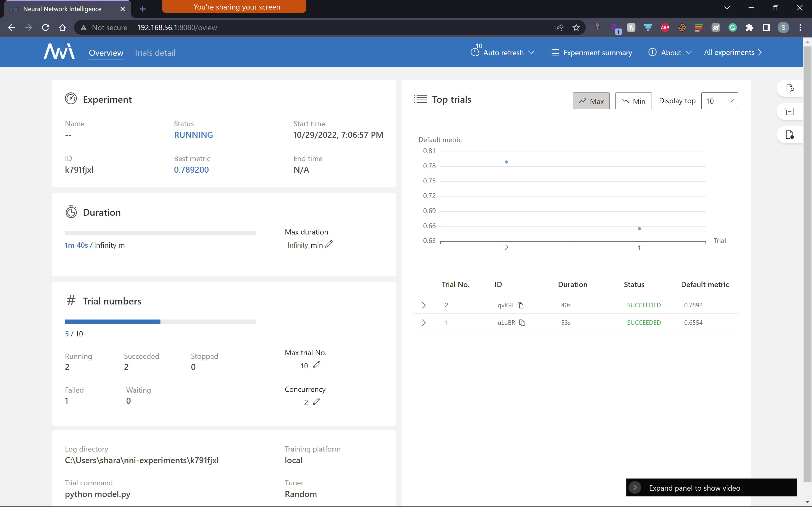The width and height of the screenshot is (812, 507).
Task: Click the edit pencil next to Max duration
Action: (329, 244)
